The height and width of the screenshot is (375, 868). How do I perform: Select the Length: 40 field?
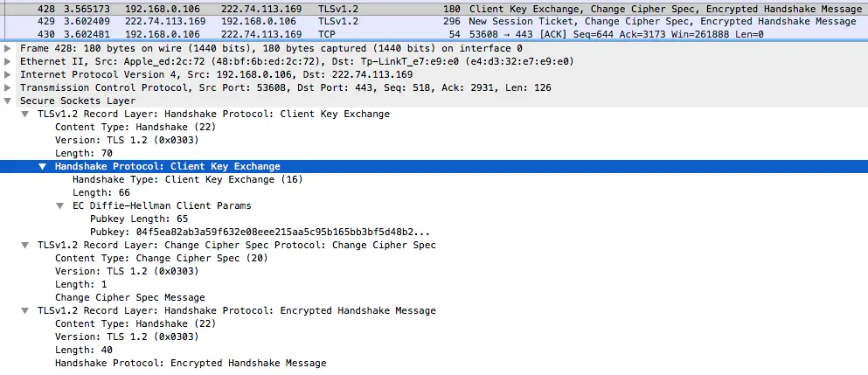click(x=84, y=350)
